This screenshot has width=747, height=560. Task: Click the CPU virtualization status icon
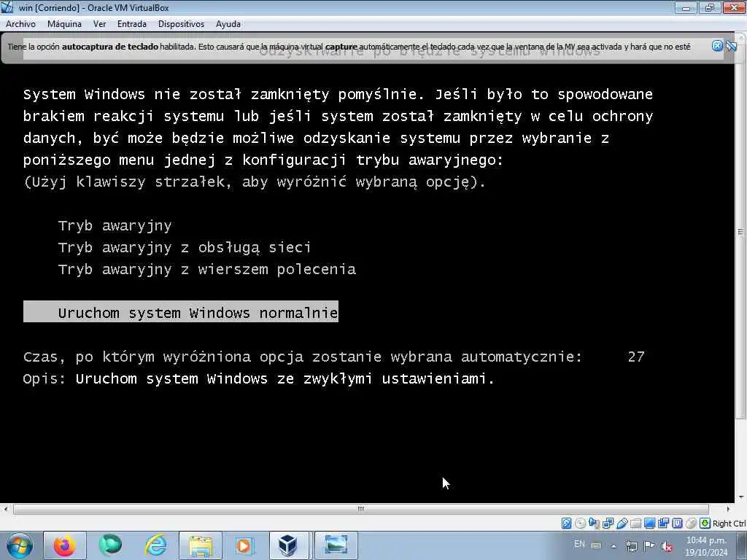(x=677, y=524)
